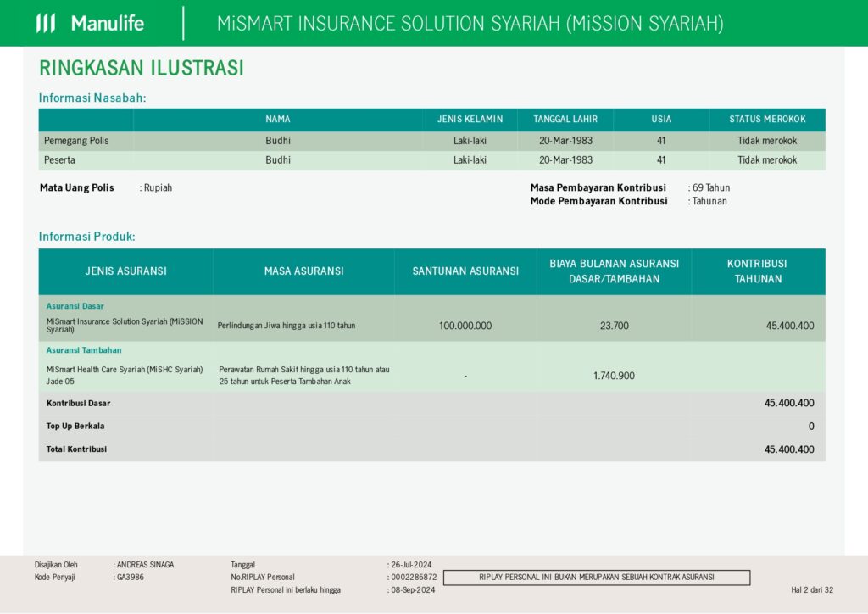The image size is (868, 614).
Task: Select the "Perawatan Rumah Sakit hingga usia 110" description
Action: [x=304, y=376]
